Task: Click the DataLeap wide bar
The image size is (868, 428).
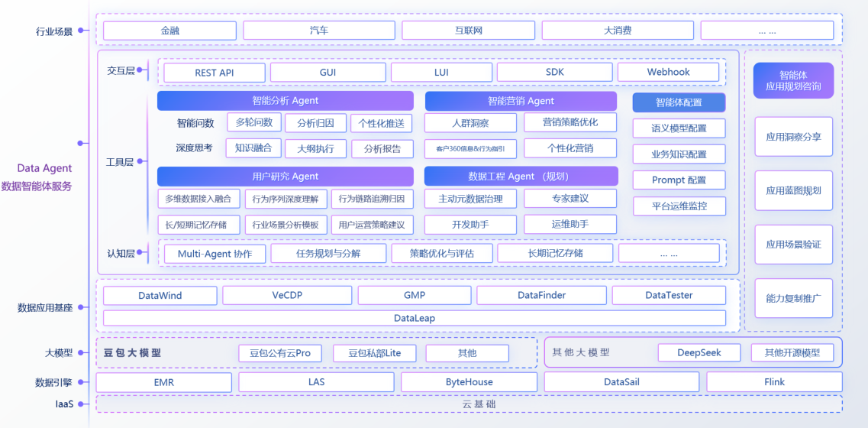Action: pos(415,318)
